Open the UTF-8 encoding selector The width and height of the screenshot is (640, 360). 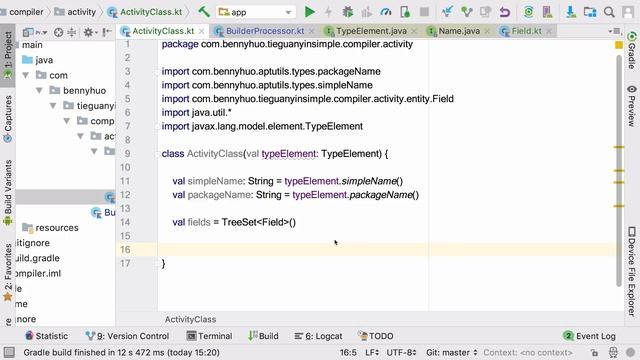(x=401, y=352)
